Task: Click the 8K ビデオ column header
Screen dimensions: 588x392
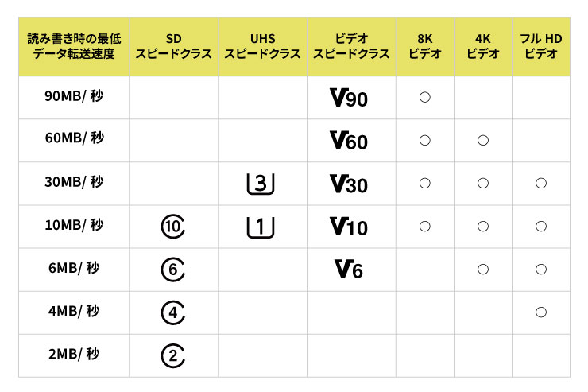Action: tap(424, 46)
